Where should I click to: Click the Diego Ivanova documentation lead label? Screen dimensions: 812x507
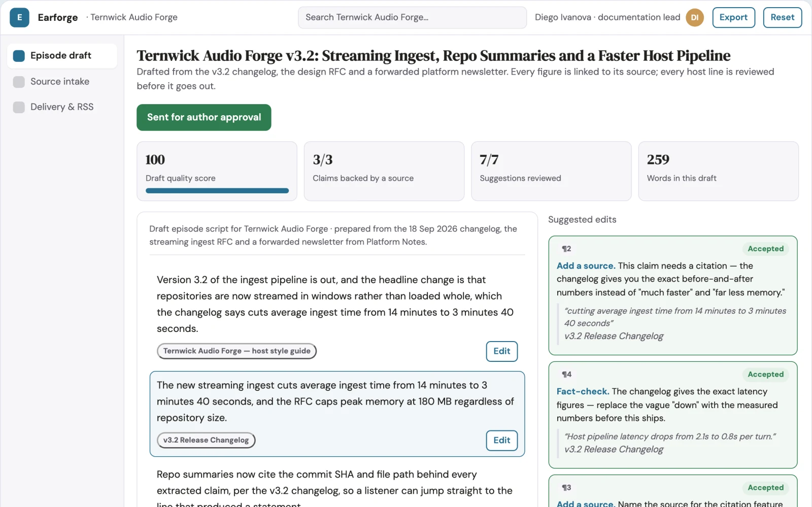click(607, 17)
